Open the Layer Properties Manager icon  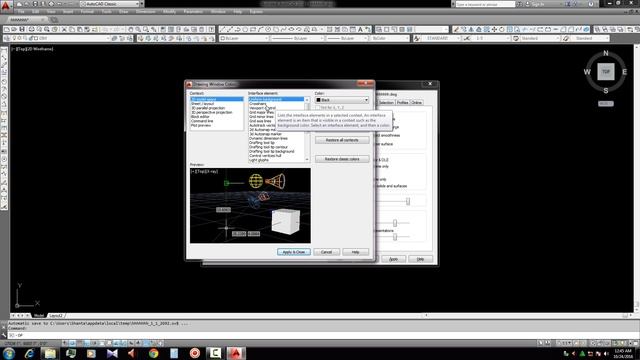7,38
